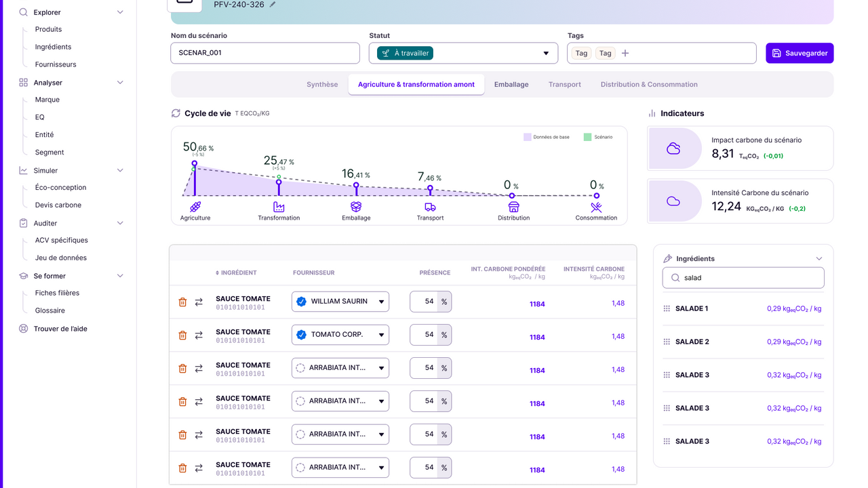The height and width of the screenshot is (488, 868).
Task: Click the Sauvegarder button
Action: pos(800,54)
